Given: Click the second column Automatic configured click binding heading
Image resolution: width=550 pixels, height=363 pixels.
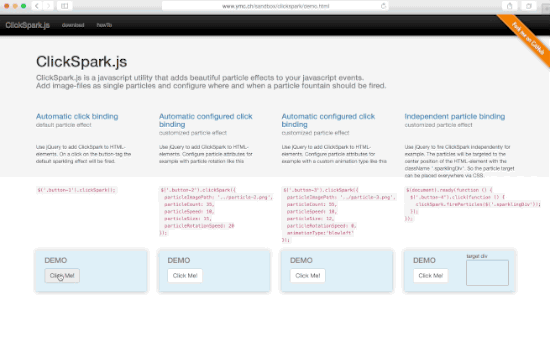Looking at the screenshot, I should [x=206, y=120].
